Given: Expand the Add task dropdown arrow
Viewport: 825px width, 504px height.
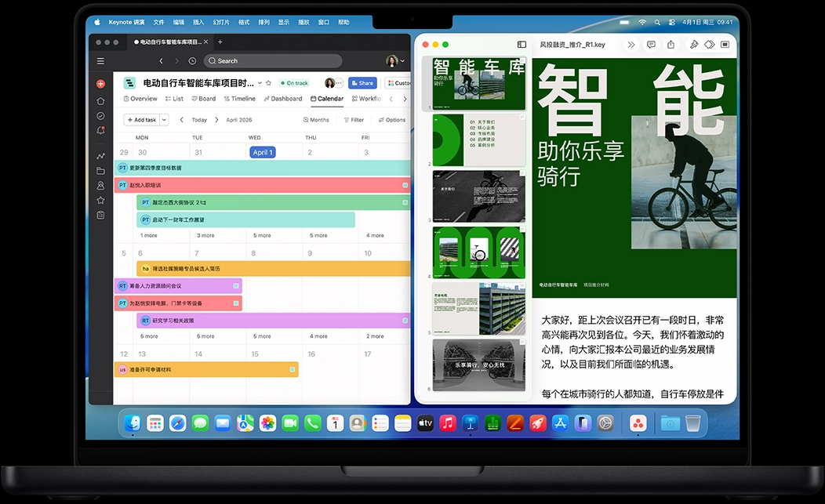Looking at the screenshot, I should pyautogui.click(x=162, y=119).
